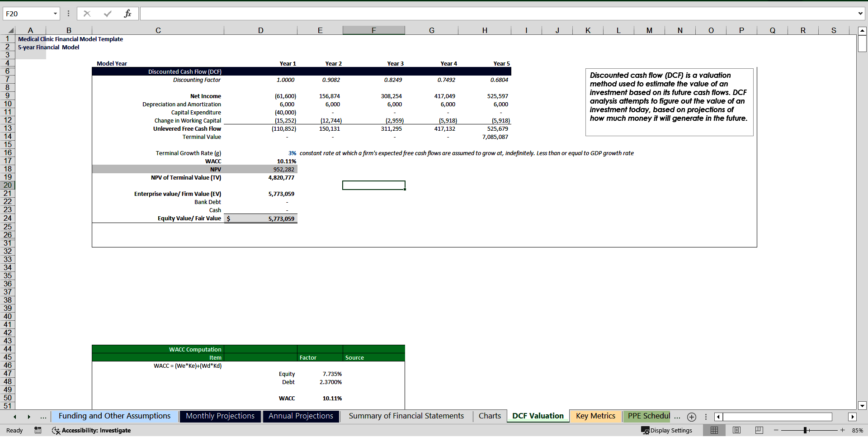Open the 85% zoom level dialog
Screen dimensions: 868x437
[x=857, y=430]
